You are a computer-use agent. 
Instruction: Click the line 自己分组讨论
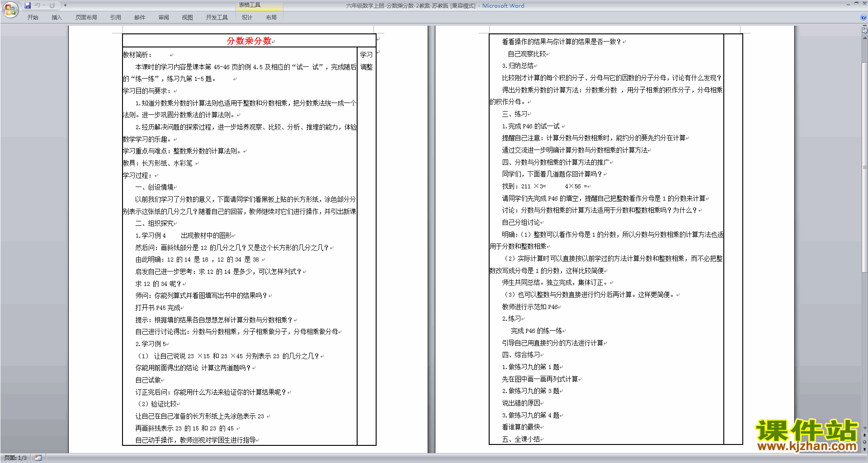521,222
